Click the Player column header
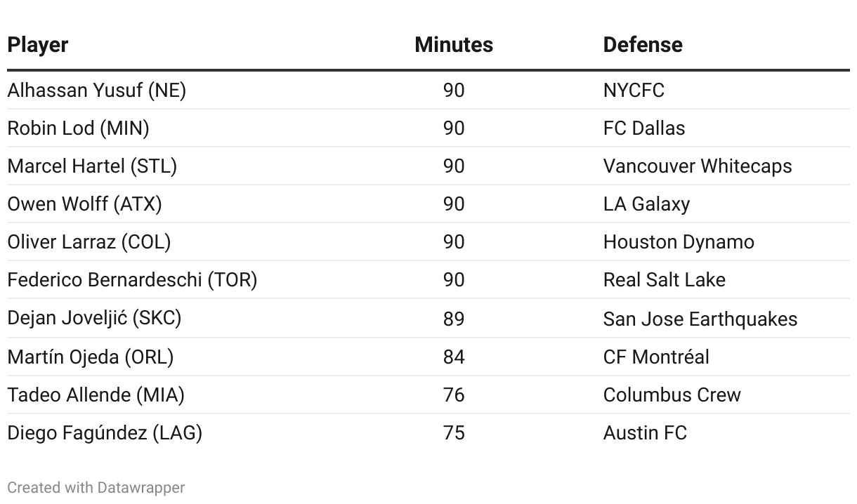This screenshot has height=504, width=857. [38, 44]
